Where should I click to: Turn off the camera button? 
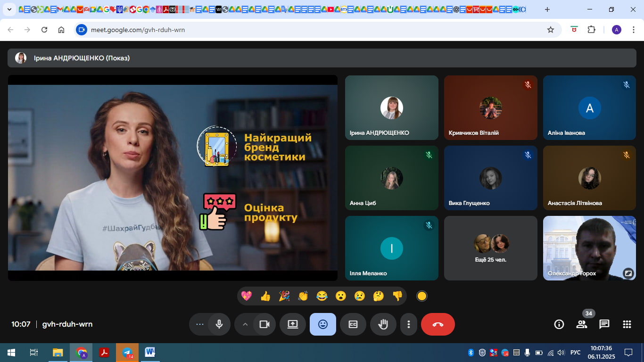[264, 324]
